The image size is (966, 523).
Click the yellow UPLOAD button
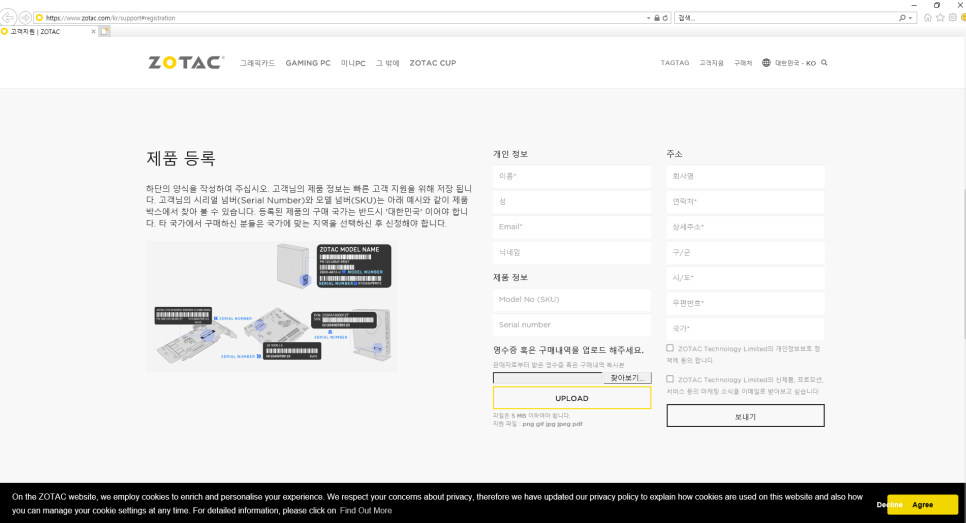(572, 398)
